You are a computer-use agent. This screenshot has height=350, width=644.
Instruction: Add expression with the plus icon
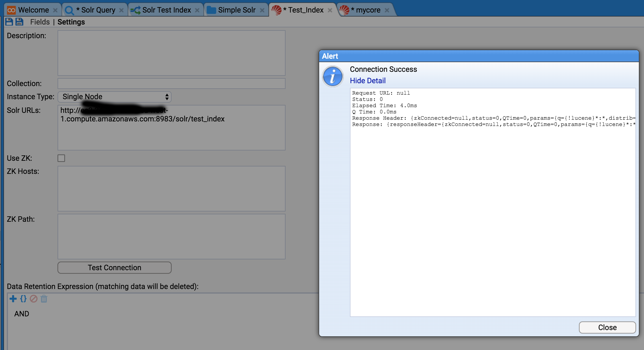13,299
